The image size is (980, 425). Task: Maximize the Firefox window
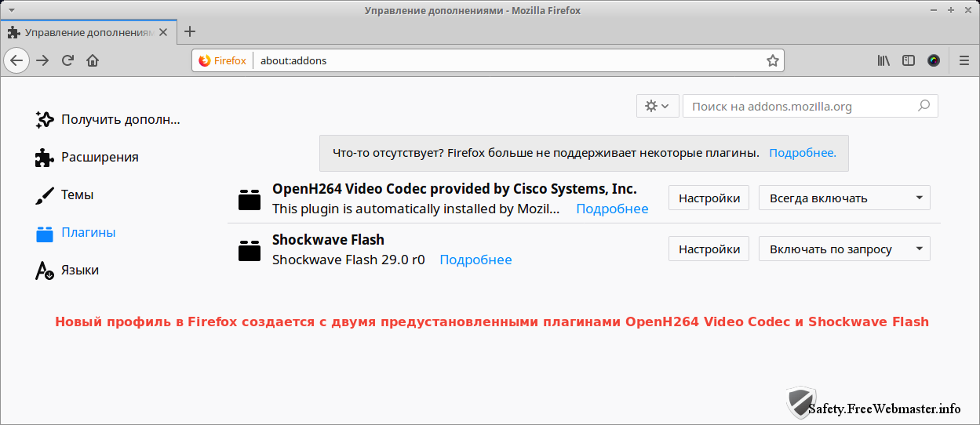[951, 10]
